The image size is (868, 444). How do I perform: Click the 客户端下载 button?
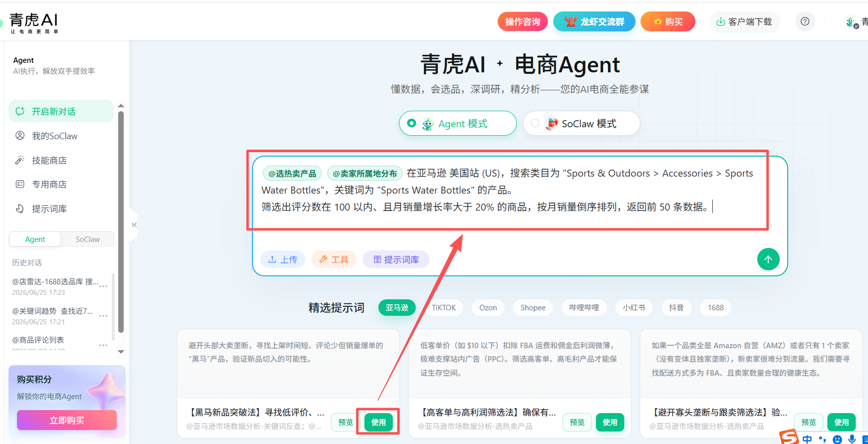(x=745, y=21)
